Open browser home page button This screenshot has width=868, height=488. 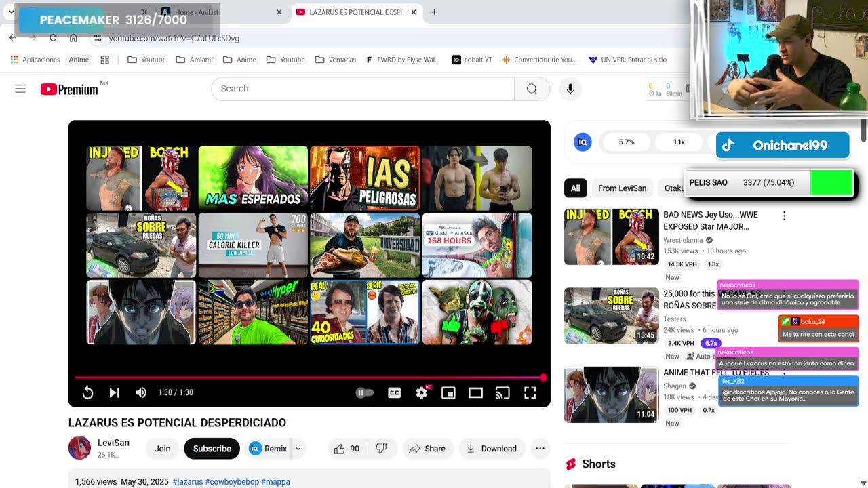pyautogui.click(x=73, y=38)
